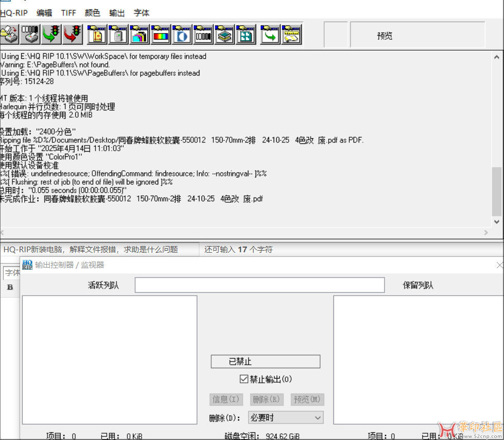Click inside the active queue list box
This screenshot has width=504, height=440.
(110, 360)
